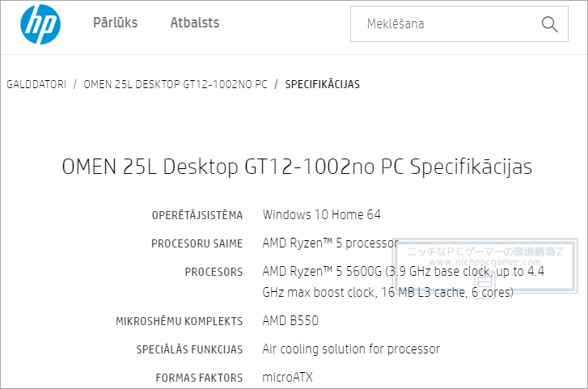
Task: Click the PROCESORS label
Action: (x=214, y=272)
